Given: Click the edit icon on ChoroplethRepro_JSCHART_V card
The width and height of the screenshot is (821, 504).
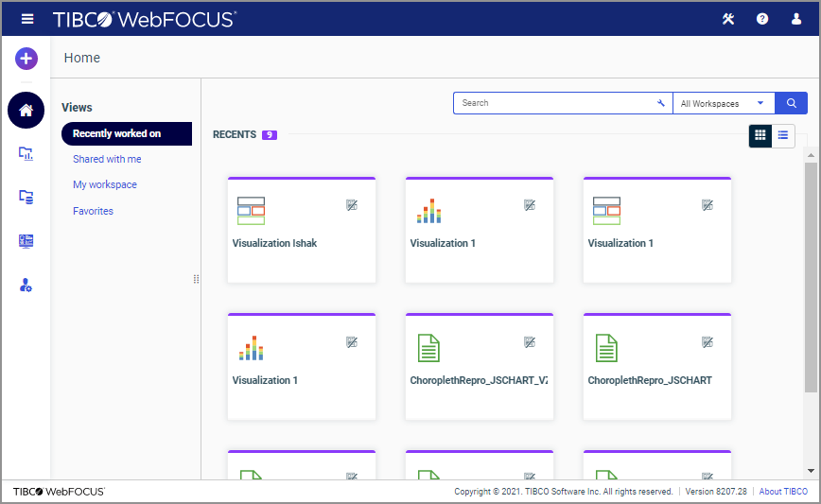Looking at the screenshot, I should [x=530, y=342].
